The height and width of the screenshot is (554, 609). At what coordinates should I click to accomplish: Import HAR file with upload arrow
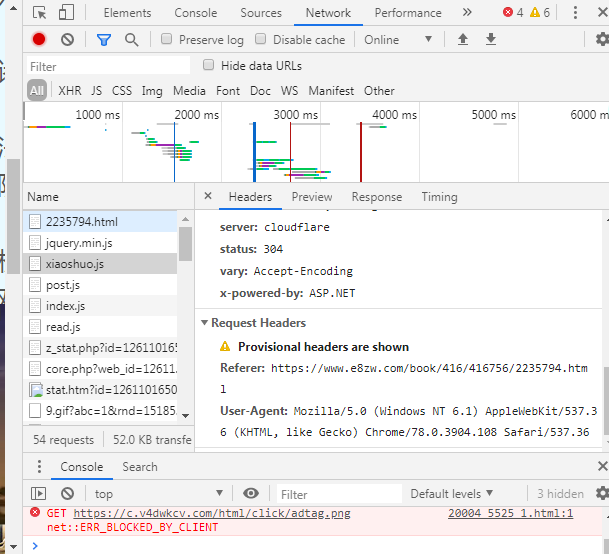click(x=463, y=39)
